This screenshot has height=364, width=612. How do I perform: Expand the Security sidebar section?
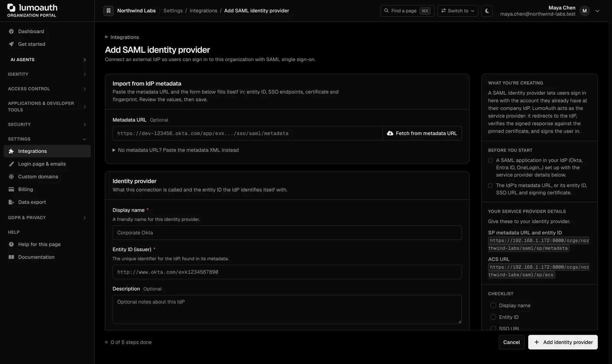tap(47, 125)
